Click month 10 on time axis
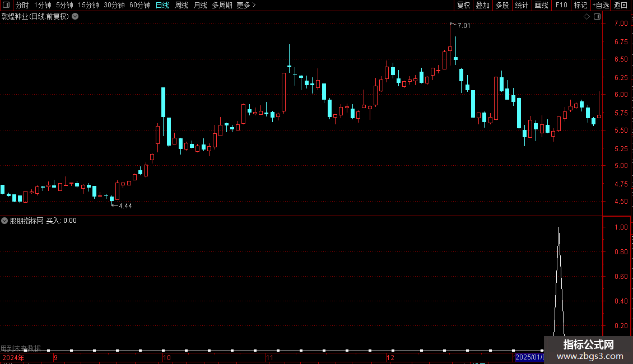This screenshot has width=633, height=364. point(167,357)
